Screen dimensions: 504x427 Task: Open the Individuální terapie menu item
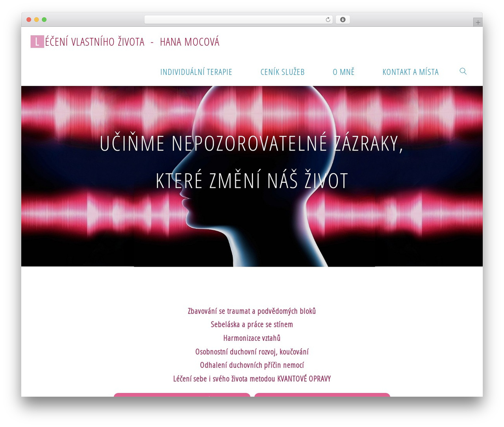coord(196,72)
